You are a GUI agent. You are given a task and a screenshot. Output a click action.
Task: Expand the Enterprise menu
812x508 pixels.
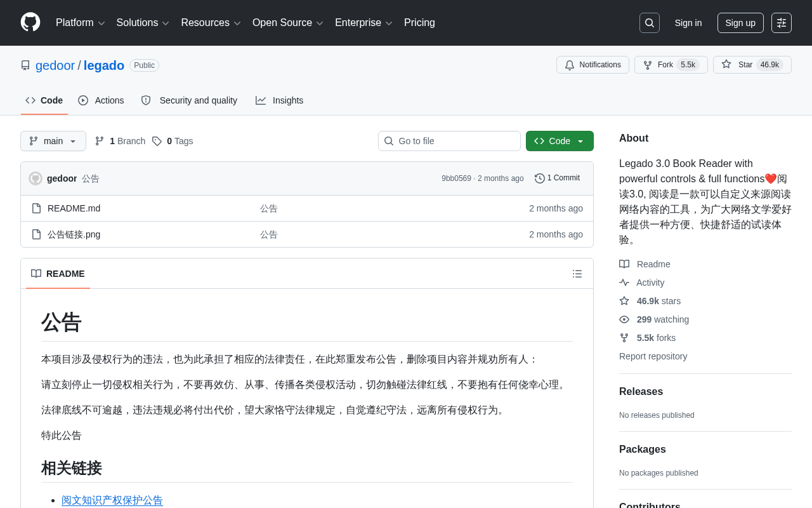pyautogui.click(x=363, y=23)
